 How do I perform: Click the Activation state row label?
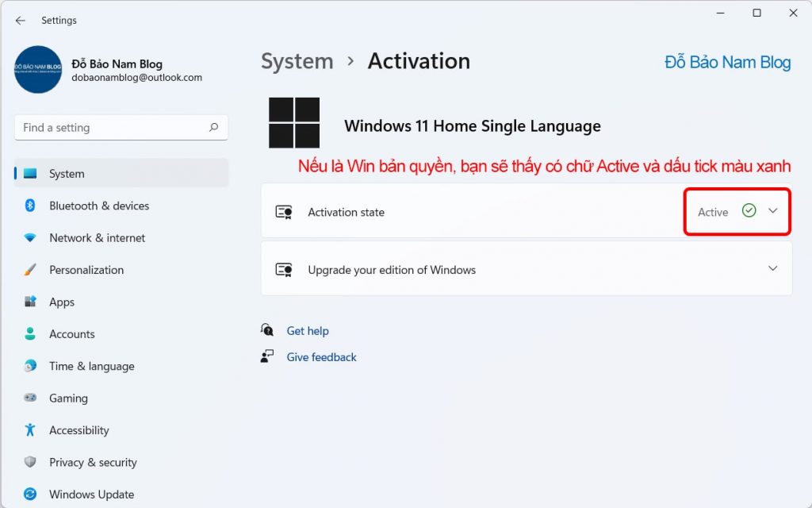click(346, 213)
